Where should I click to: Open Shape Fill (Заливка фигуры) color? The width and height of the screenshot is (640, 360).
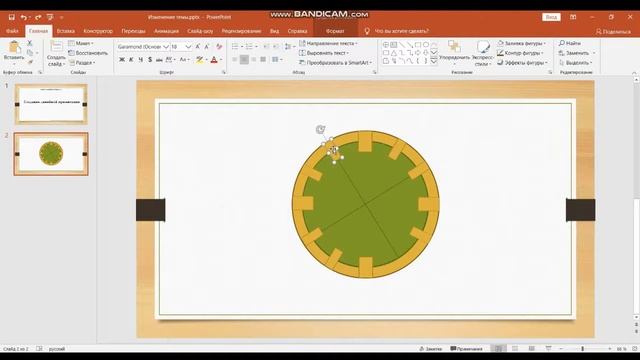[521, 43]
